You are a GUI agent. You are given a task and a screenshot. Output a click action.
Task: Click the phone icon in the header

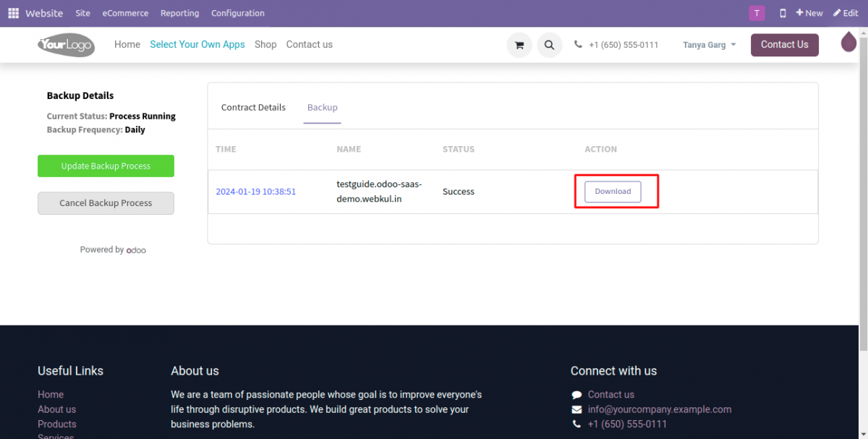[x=577, y=44]
